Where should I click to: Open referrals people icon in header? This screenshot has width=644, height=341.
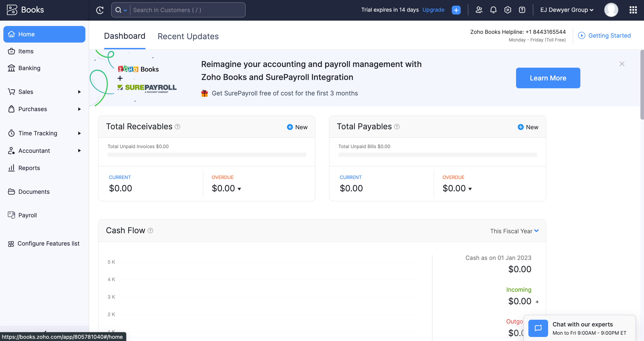click(x=479, y=10)
